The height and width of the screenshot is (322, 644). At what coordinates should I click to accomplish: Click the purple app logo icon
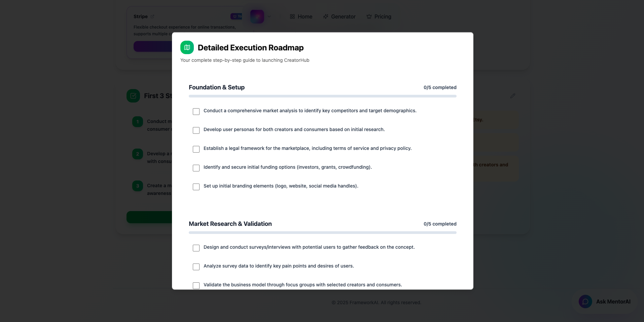[x=257, y=16]
